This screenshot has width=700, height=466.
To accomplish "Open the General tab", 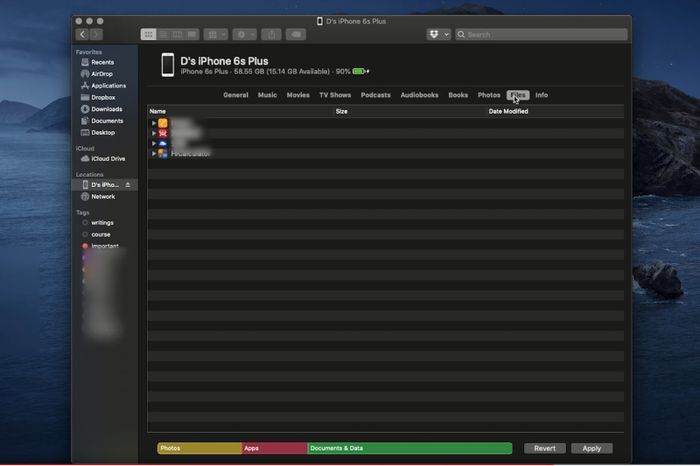I will tap(235, 95).
